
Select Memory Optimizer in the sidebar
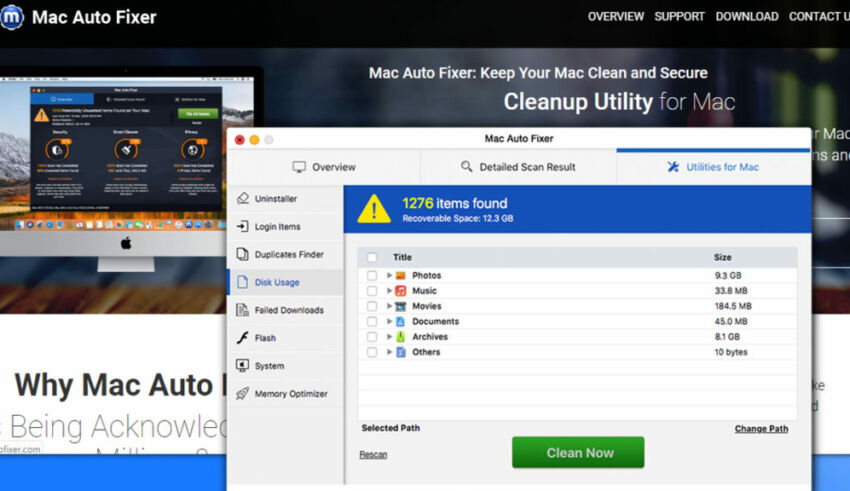[x=286, y=393]
